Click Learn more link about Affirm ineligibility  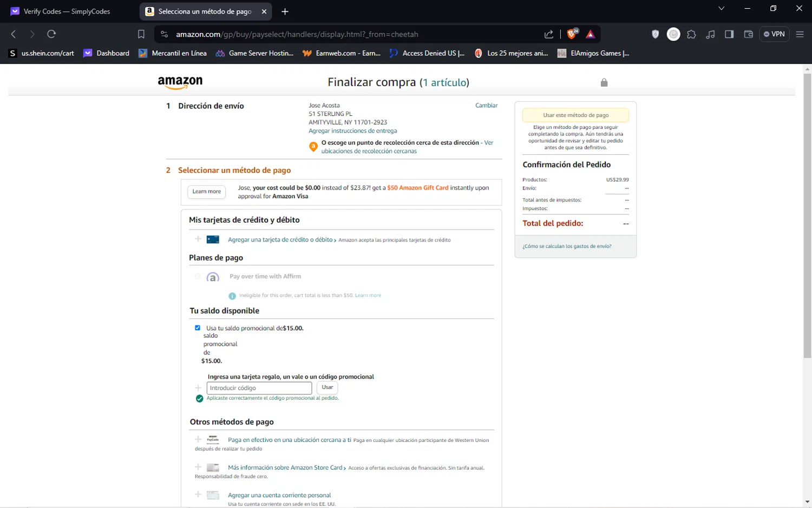[368, 296]
